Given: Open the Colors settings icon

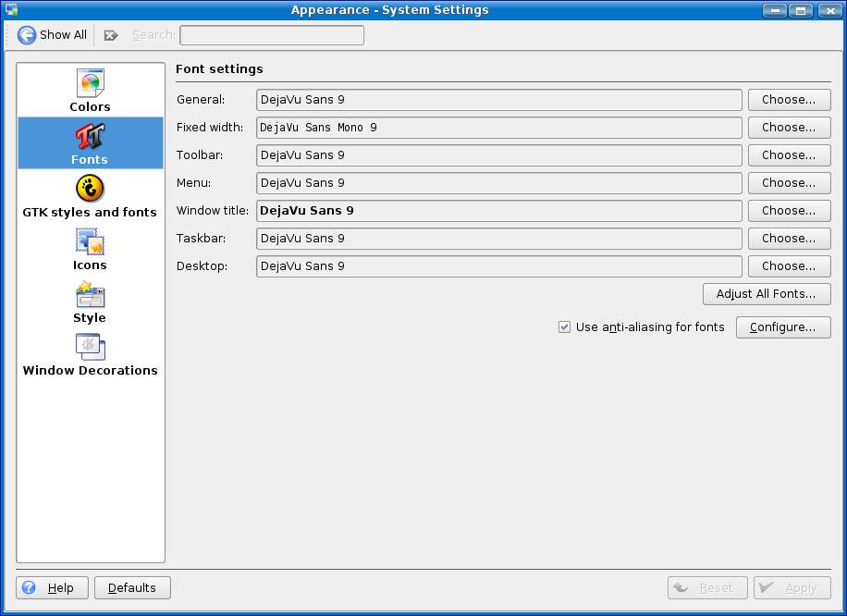Looking at the screenshot, I should [x=90, y=84].
